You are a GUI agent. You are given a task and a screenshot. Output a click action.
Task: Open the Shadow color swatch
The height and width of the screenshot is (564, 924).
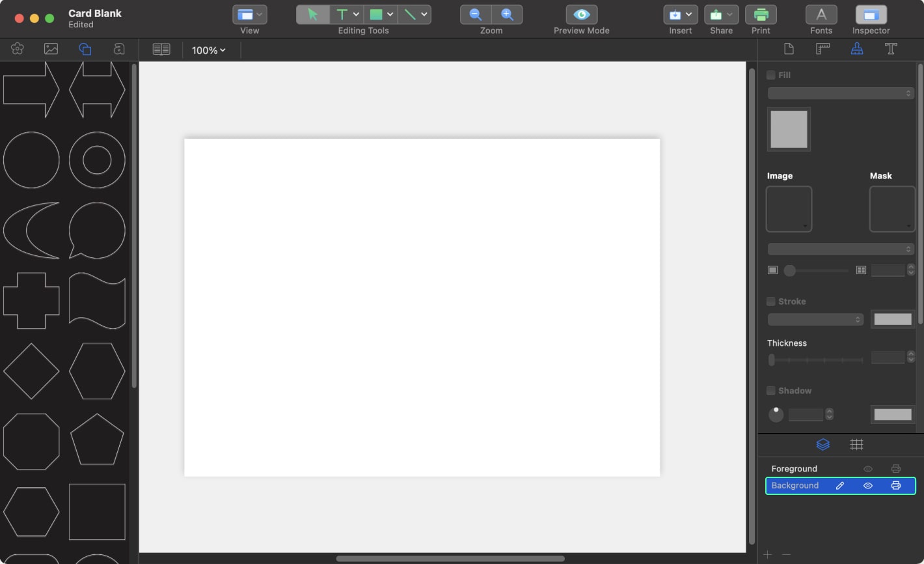pyautogui.click(x=892, y=414)
